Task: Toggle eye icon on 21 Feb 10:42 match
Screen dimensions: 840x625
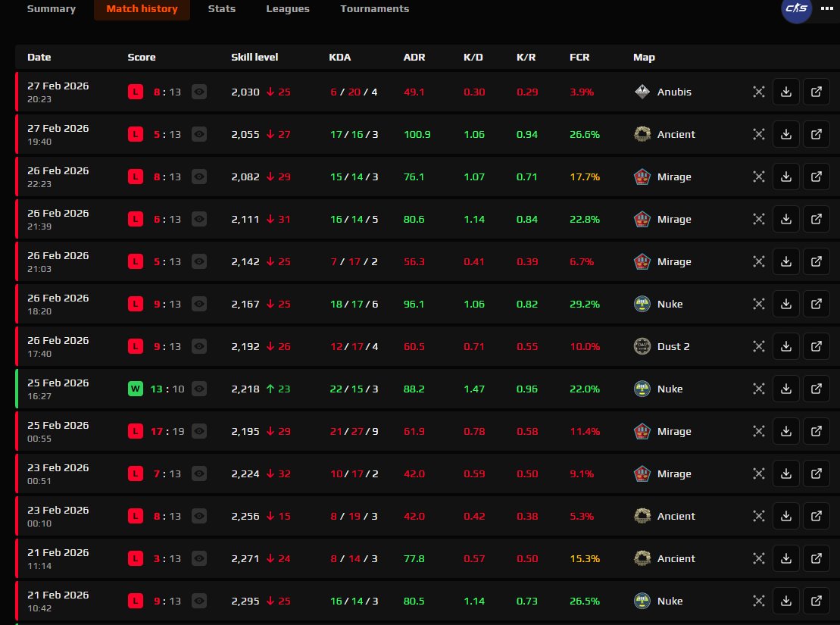Action: point(198,601)
